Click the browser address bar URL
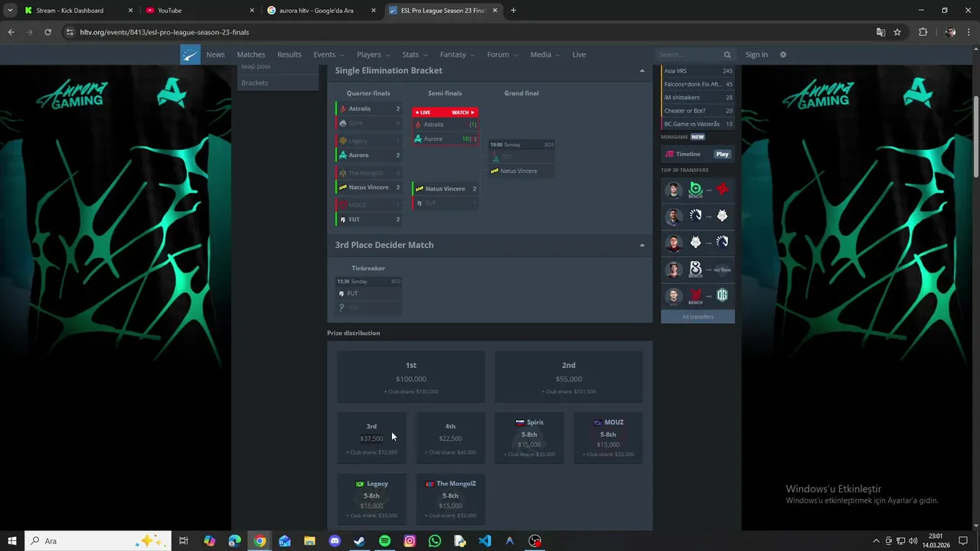This screenshot has height=551, width=980. tap(165, 32)
